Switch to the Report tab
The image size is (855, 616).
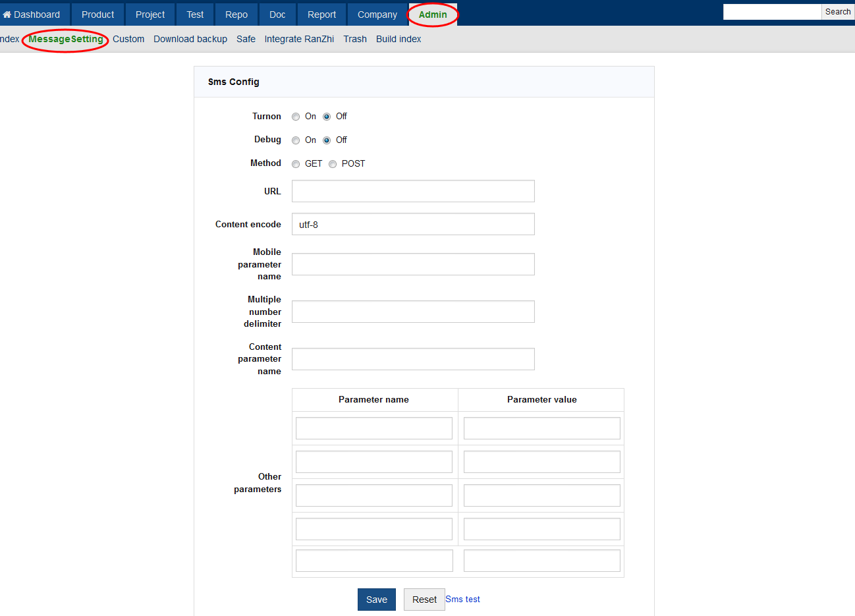(x=321, y=14)
